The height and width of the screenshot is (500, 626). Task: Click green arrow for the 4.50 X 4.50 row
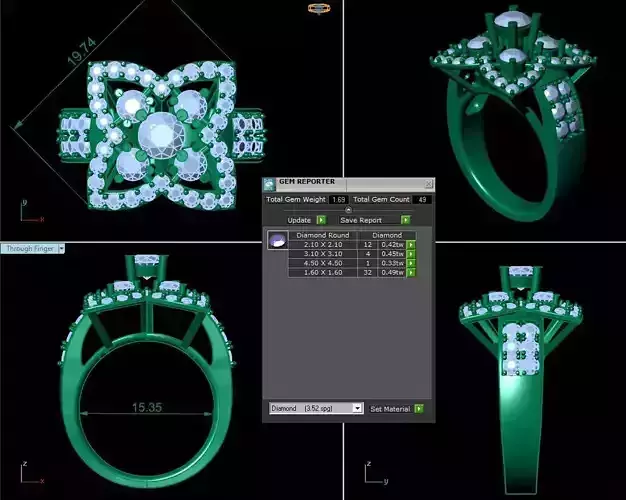411,263
